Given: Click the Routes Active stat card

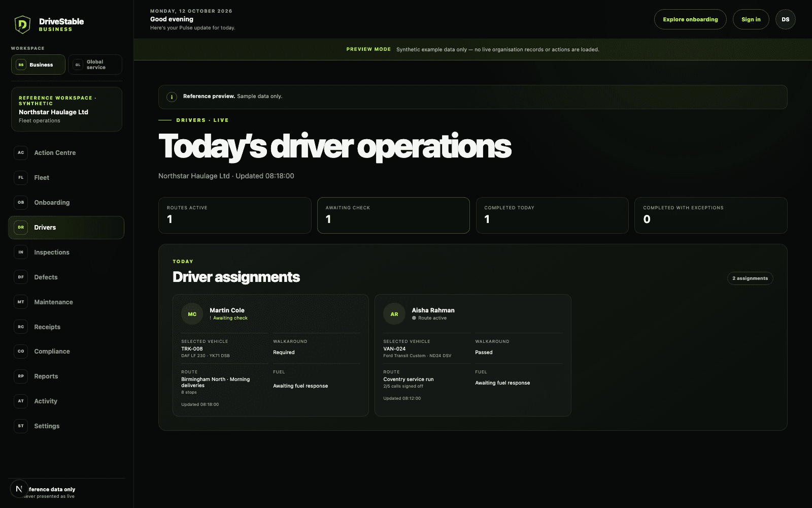Looking at the screenshot, I should [234, 215].
